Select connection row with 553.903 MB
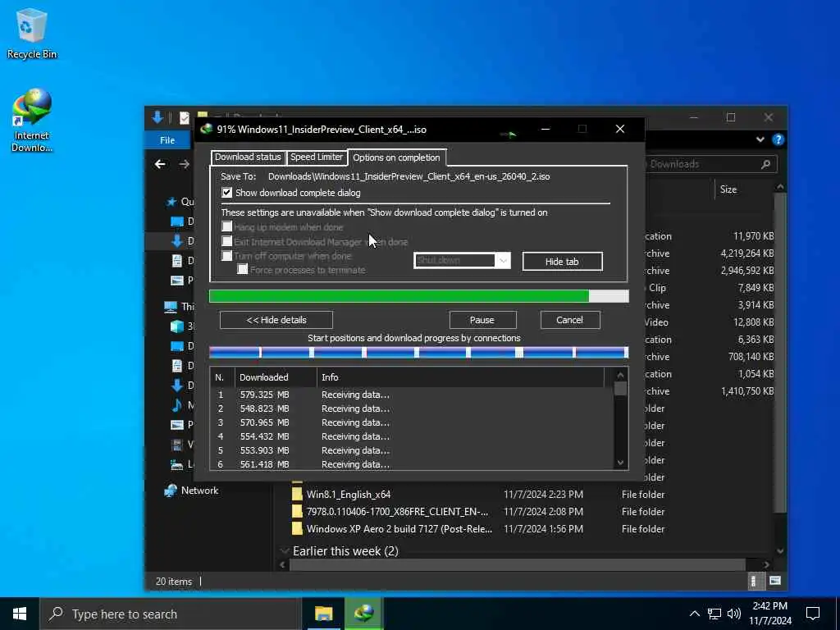 413,450
